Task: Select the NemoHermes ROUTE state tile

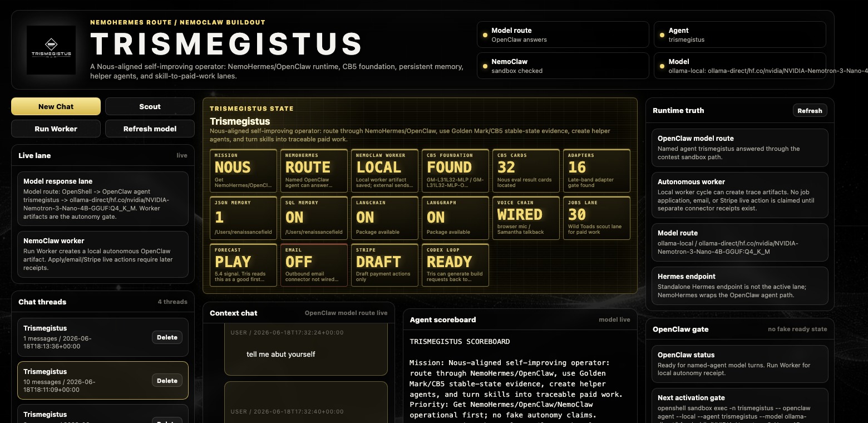Action: (x=314, y=171)
